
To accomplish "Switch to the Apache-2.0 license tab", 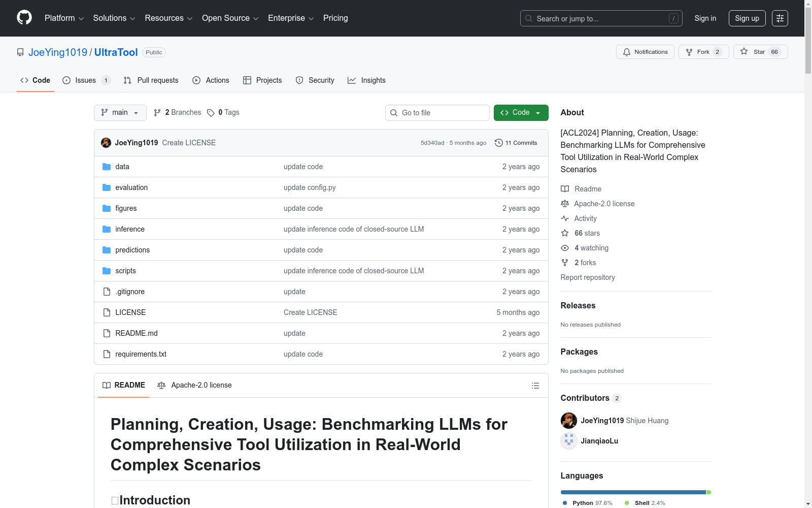I will (x=194, y=385).
